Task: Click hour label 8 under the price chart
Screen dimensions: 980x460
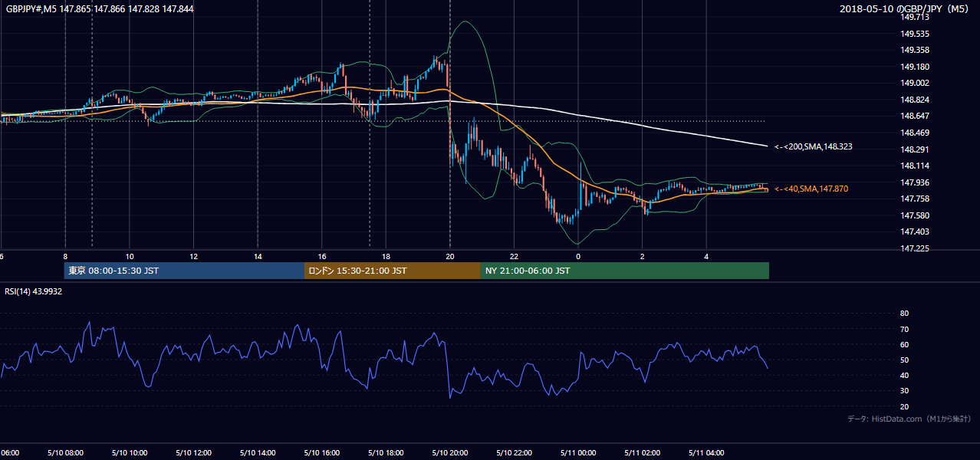Action: click(x=65, y=257)
